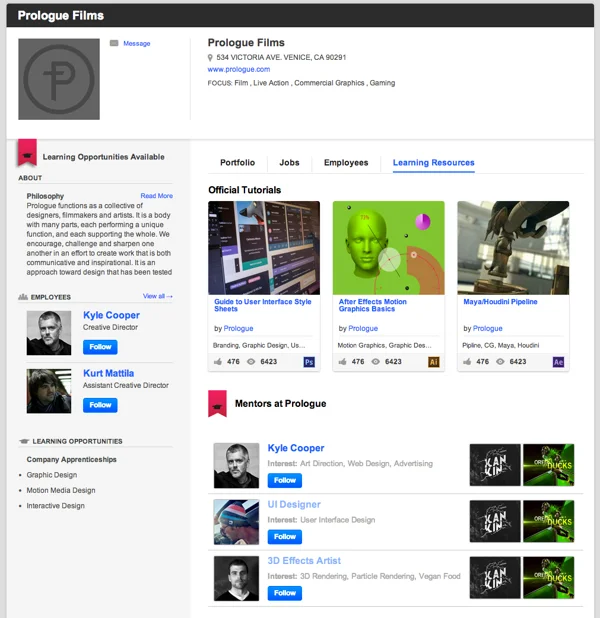Click Kyle Cooper photo in Employees sidebar
The height and width of the screenshot is (618, 600).
[x=49, y=333]
